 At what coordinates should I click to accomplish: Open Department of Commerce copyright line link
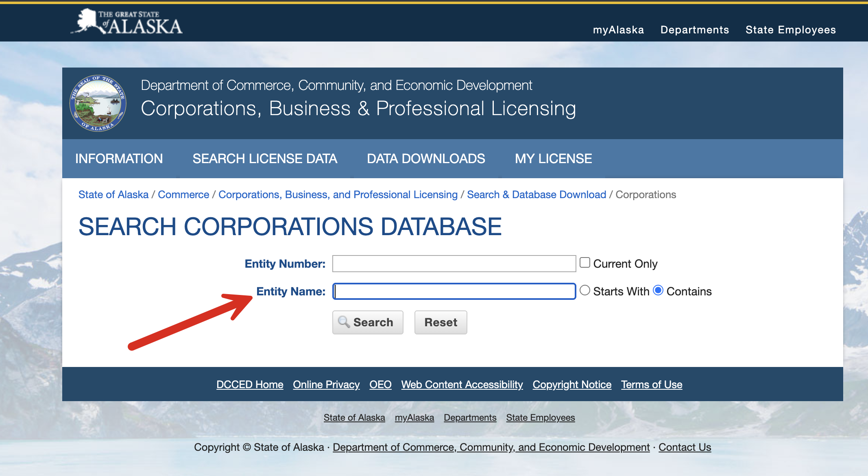(491, 447)
